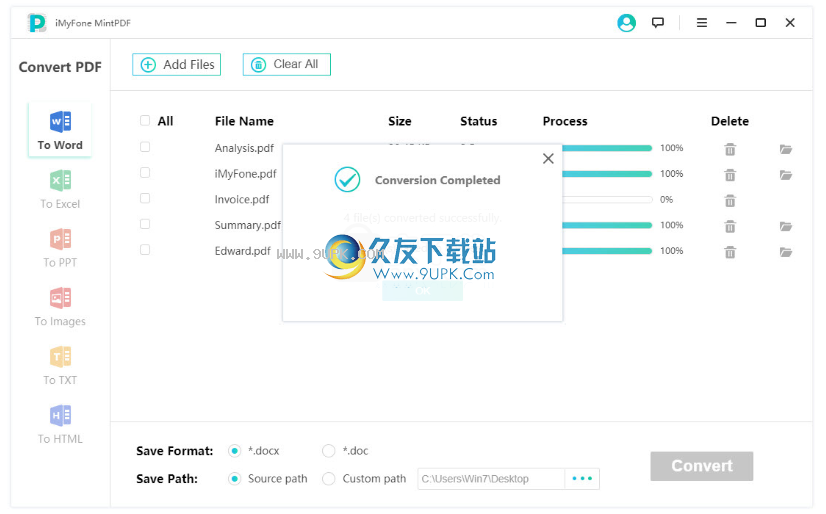Click the Invoice.pdf file name
Screen dimensions: 826x514
point(242,200)
